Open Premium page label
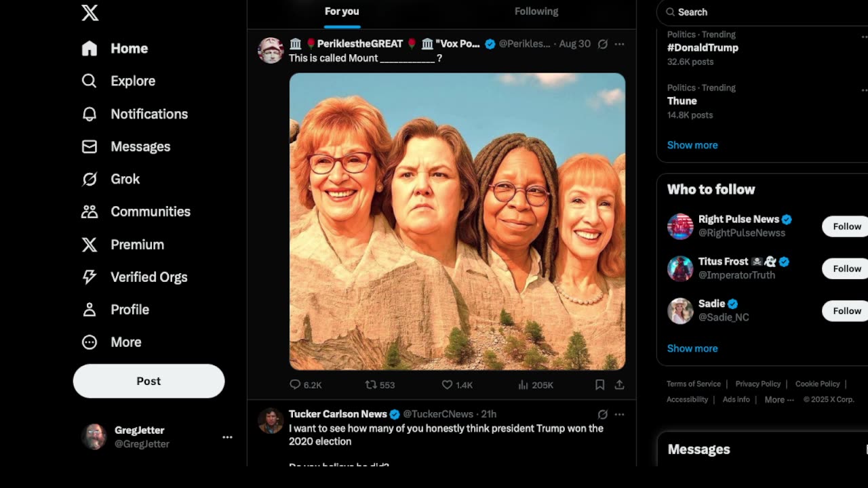This screenshot has height=488, width=868. click(x=138, y=245)
